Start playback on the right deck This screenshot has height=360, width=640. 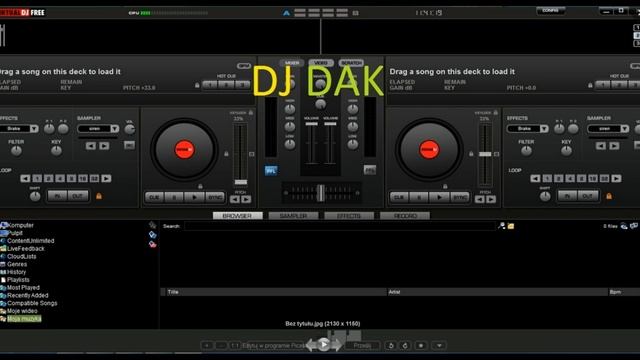(x=439, y=197)
